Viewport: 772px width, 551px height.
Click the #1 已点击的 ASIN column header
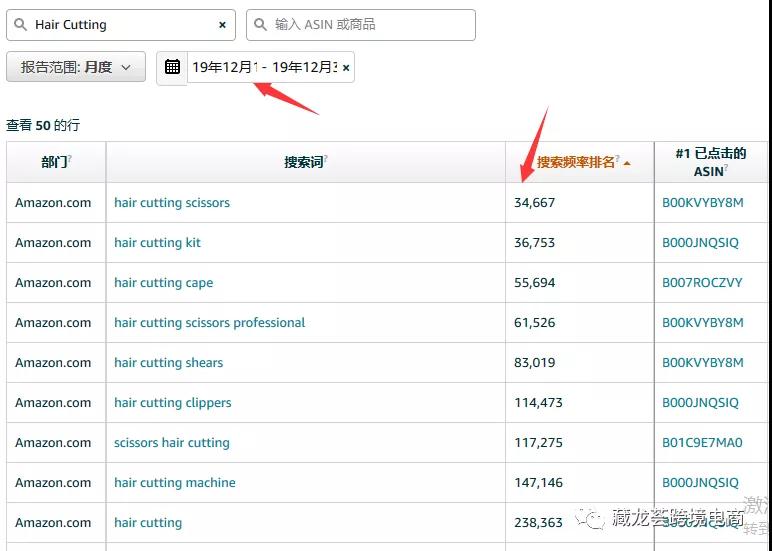point(710,162)
